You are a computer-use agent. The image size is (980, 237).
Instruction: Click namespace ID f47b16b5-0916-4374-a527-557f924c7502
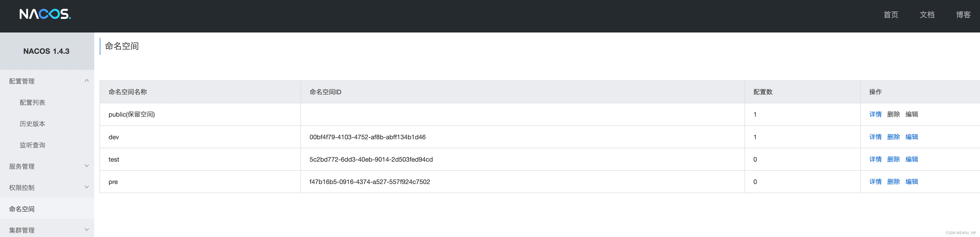[369, 182]
